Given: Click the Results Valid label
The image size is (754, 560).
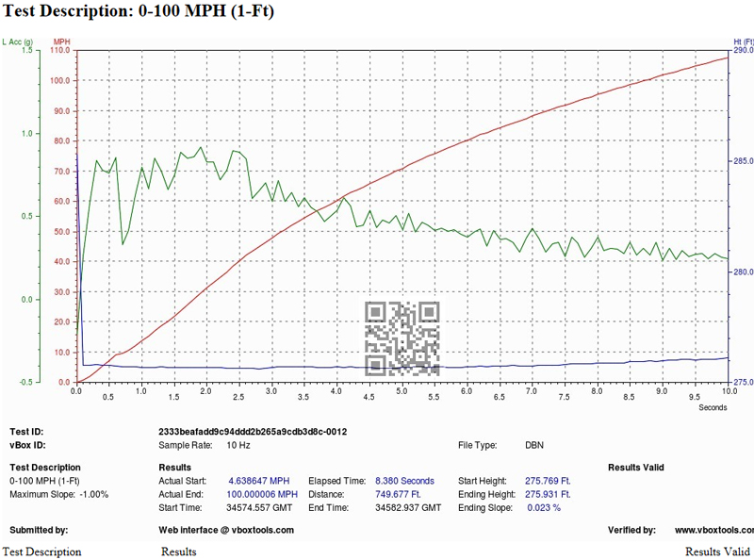Looking at the screenshot, I should pyautogui.click(x=635, y=466).
